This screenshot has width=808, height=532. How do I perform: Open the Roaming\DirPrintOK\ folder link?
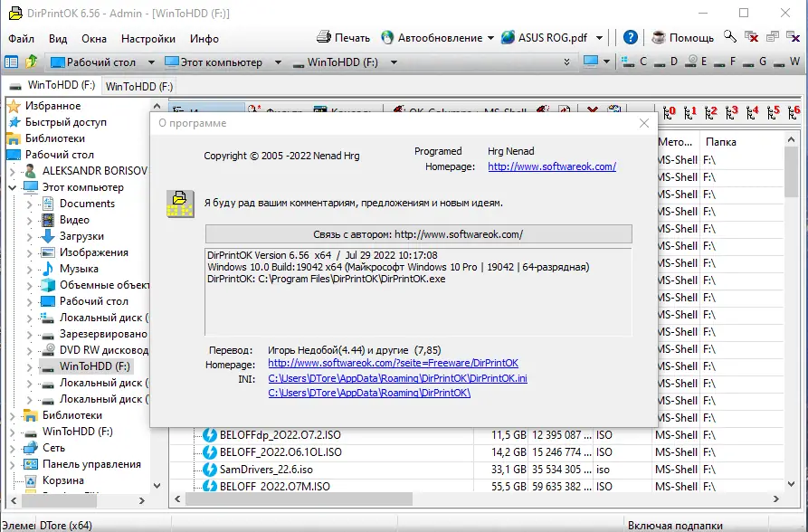(369, 393)
